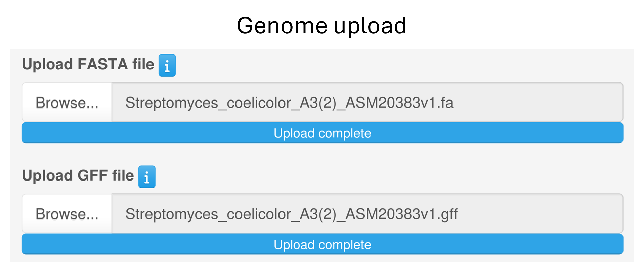Open the file chooser for the genome FASTA

click(67, 103)
